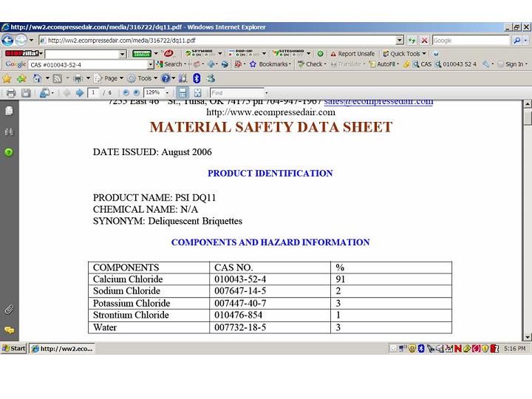Click the PDF scrollbar down arrow
The height and width of the screenshot is (399, 532).
[x=528, y=337]
